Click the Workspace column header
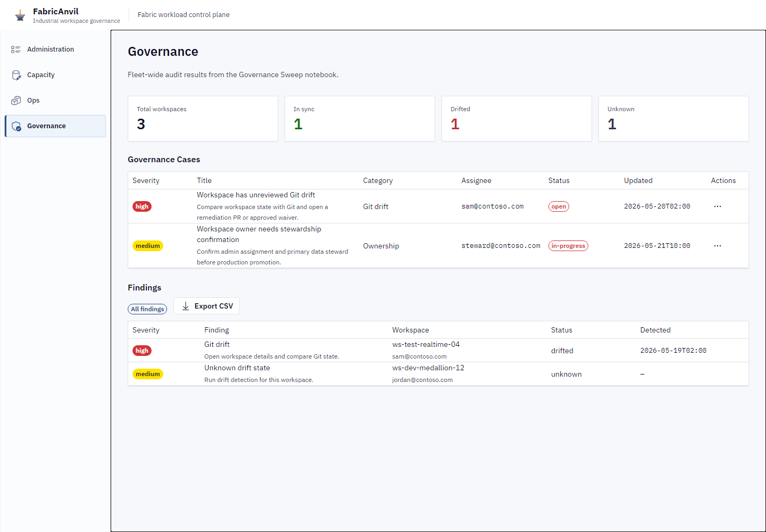 tap(411, 330)
